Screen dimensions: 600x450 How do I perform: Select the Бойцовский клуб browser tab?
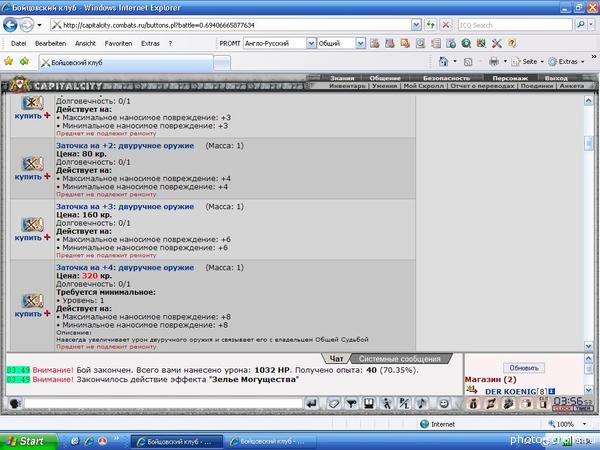[x=126, y=62]
